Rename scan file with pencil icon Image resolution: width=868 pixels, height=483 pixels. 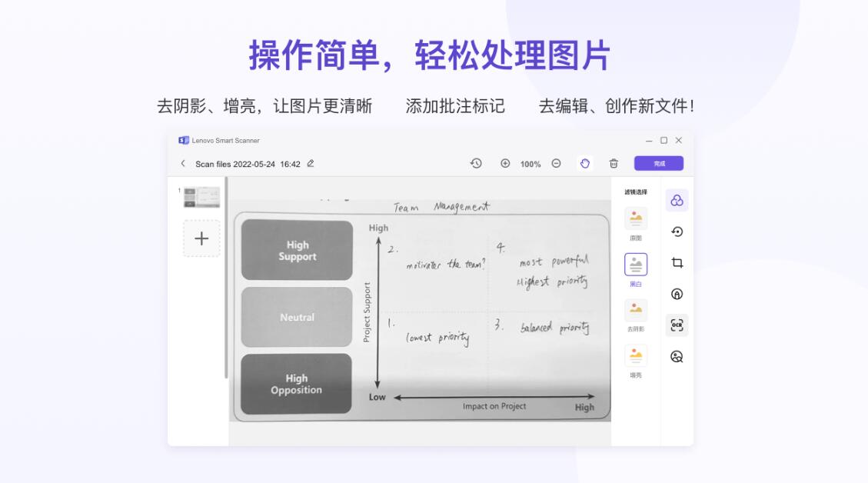(311, 163)
